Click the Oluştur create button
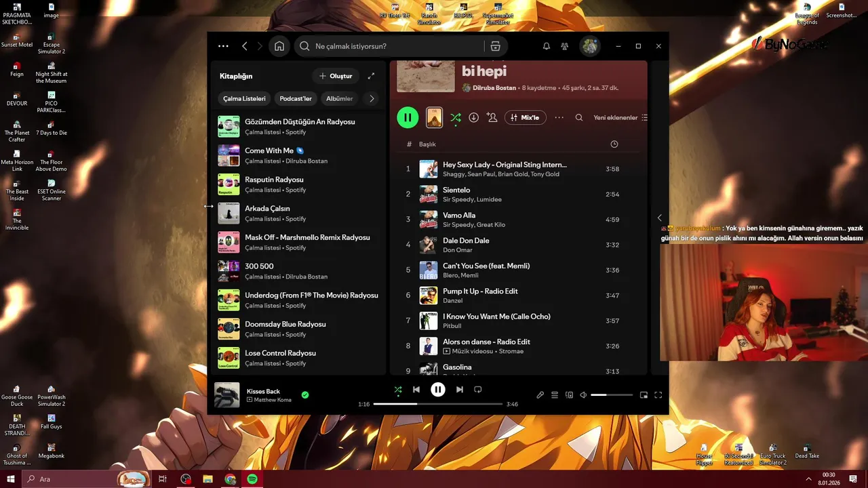 [336, 76]
